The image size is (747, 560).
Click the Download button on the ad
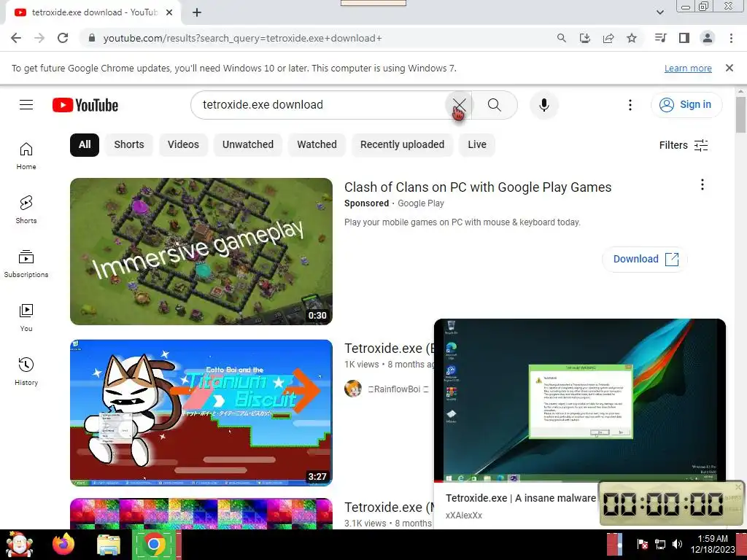point(645,259)
